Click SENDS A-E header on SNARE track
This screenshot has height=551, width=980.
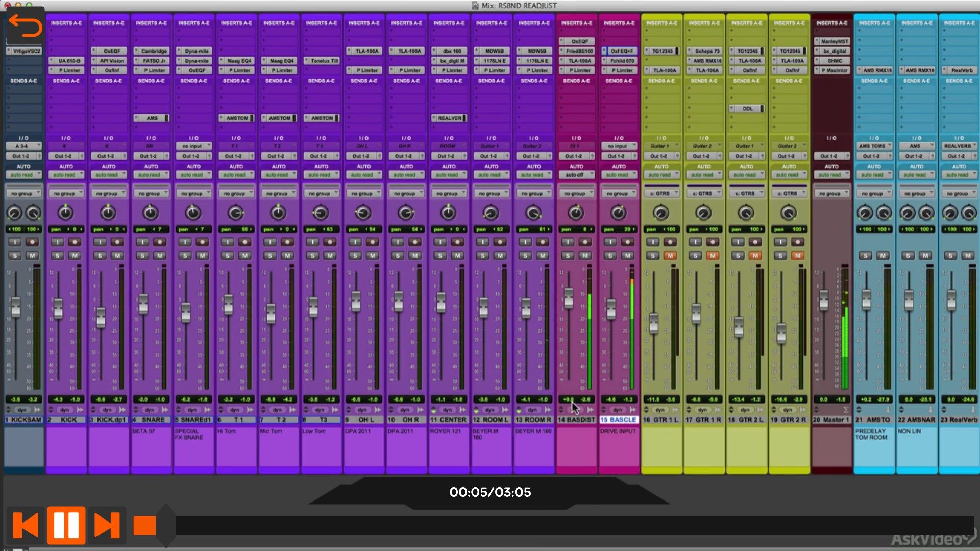coord(151,81)
